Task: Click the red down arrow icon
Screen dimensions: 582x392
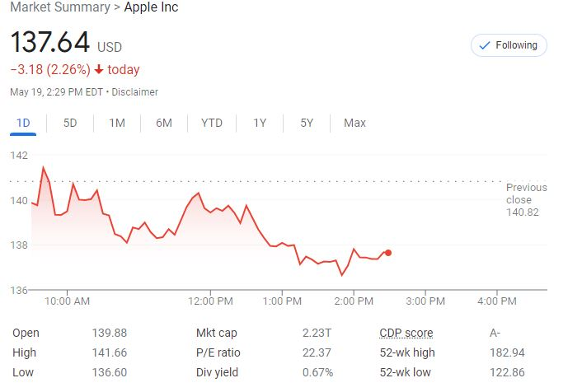Action: [99, 70]
